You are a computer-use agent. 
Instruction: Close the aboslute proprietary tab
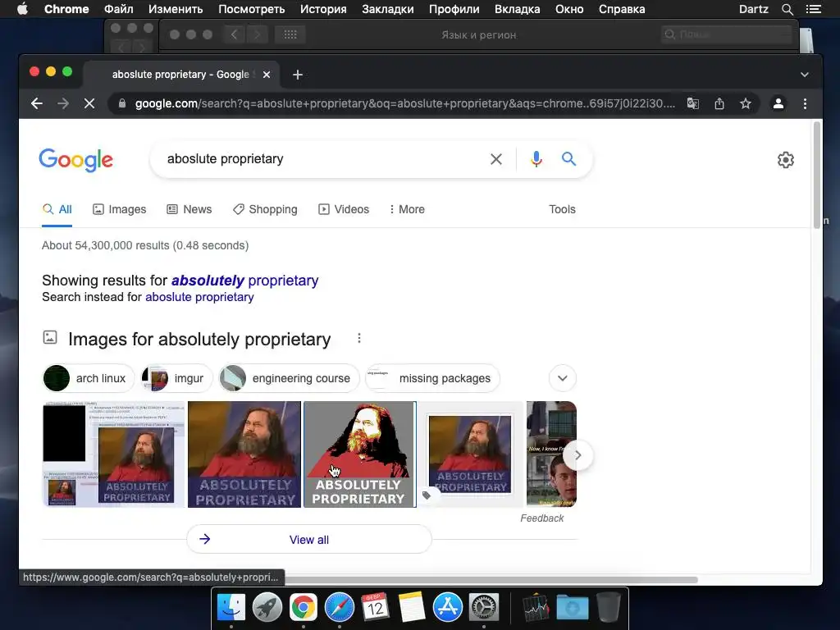(267, 75)
